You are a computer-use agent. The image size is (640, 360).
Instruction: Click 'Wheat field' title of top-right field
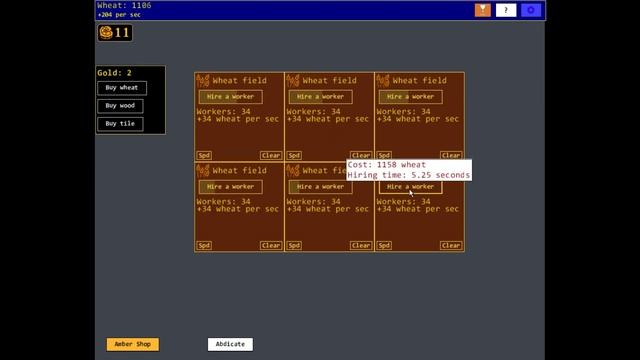420,80
